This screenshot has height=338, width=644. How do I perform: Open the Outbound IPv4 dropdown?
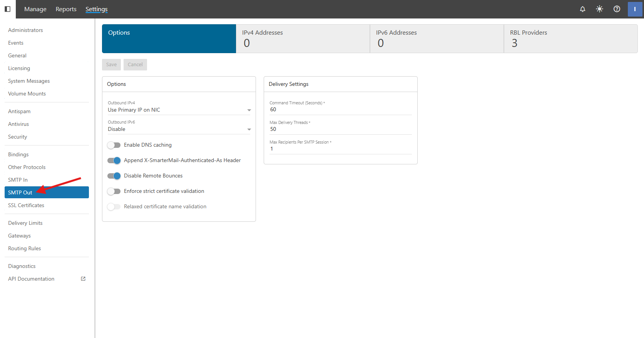point(179,110)
